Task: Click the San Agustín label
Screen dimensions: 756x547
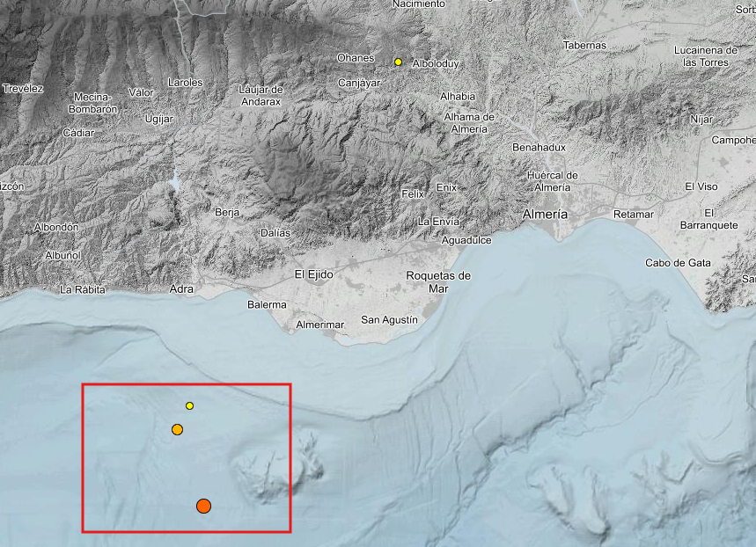Action: [389, 320]
